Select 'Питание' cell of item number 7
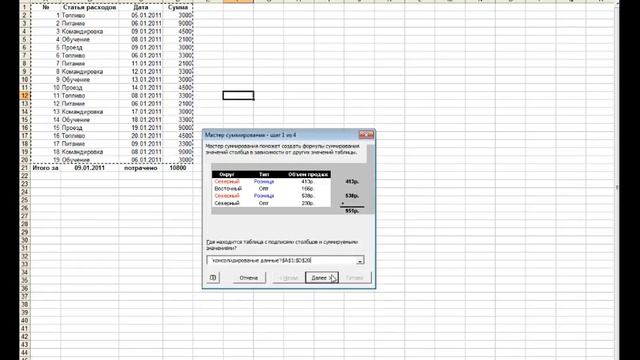The width and height of the screenshot is (640, 360). click(x=90, y=64)
